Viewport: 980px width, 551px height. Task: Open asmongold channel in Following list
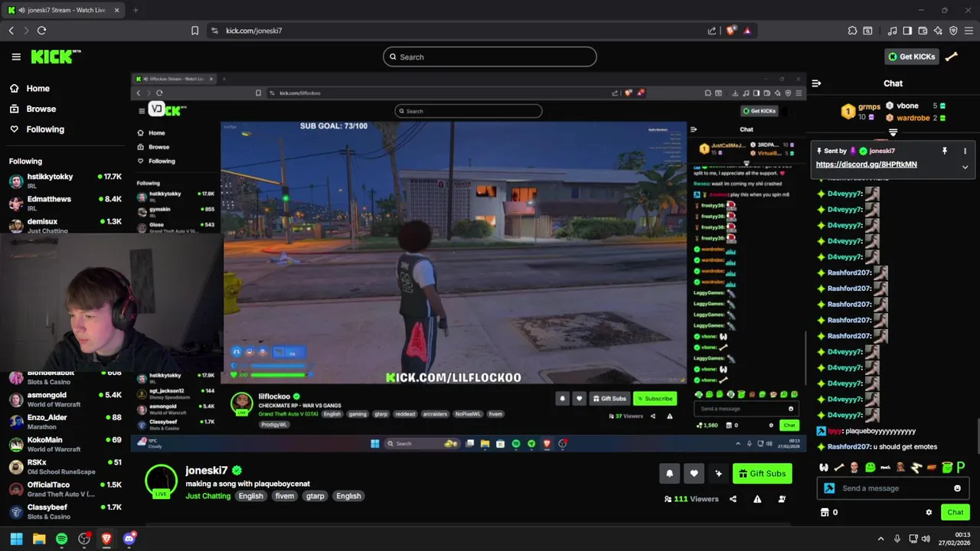click(x=65, y=399)
